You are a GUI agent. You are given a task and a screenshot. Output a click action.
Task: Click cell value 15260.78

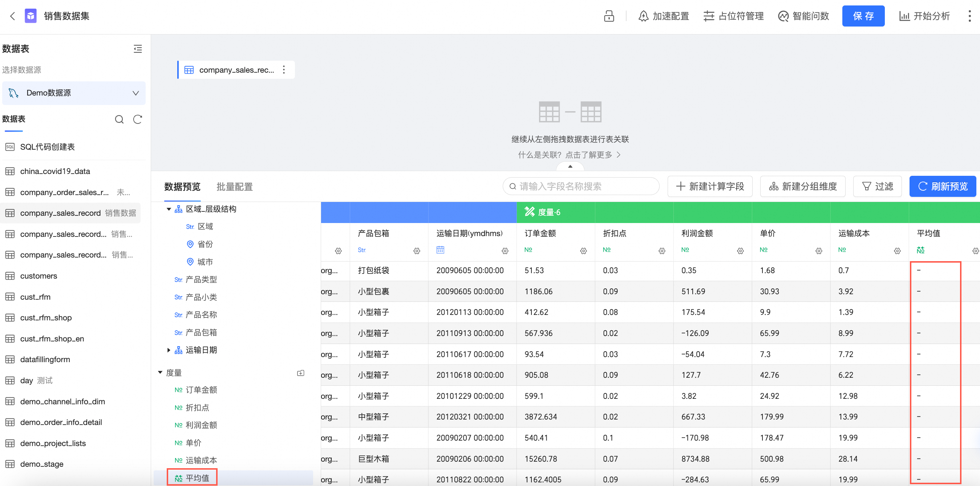pyautogui.click(x=540, y=459)
